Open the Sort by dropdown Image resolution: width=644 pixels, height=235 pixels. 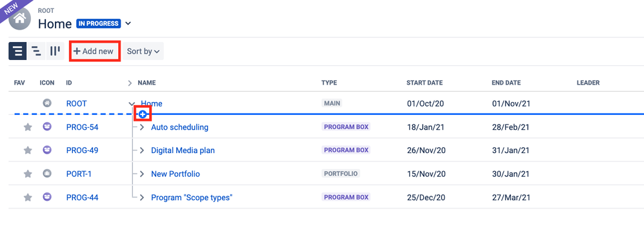(x=143, y=51)
